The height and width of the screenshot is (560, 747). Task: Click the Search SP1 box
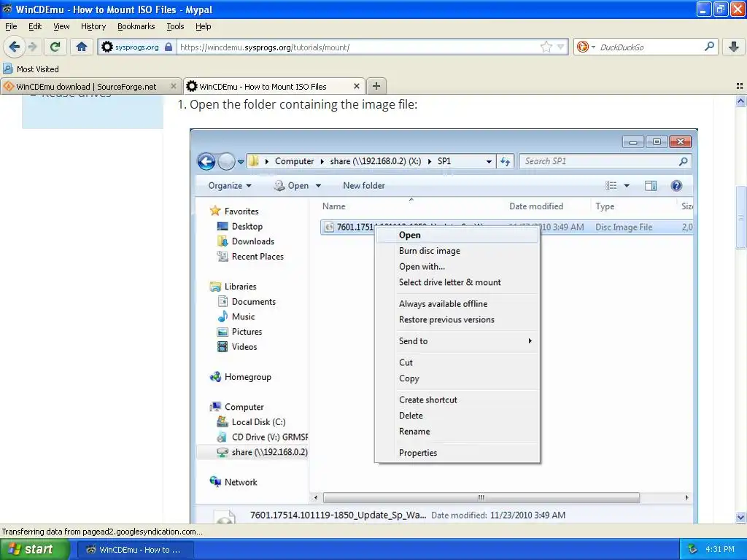[605, 161]
